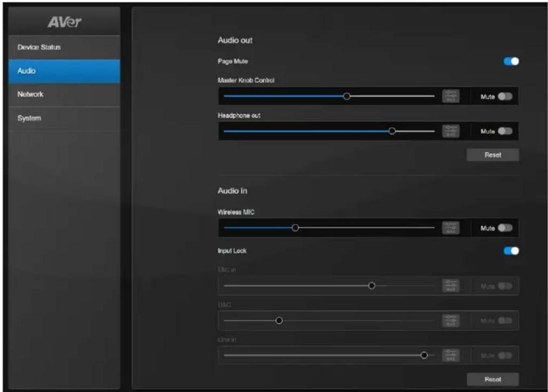Open MIC in equalizer settings icon

click(451, 286)
